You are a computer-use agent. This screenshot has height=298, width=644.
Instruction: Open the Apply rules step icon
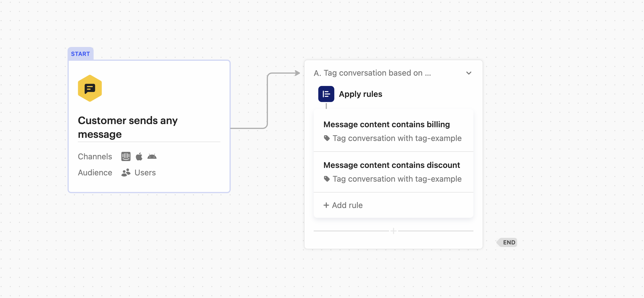(327, 94)
